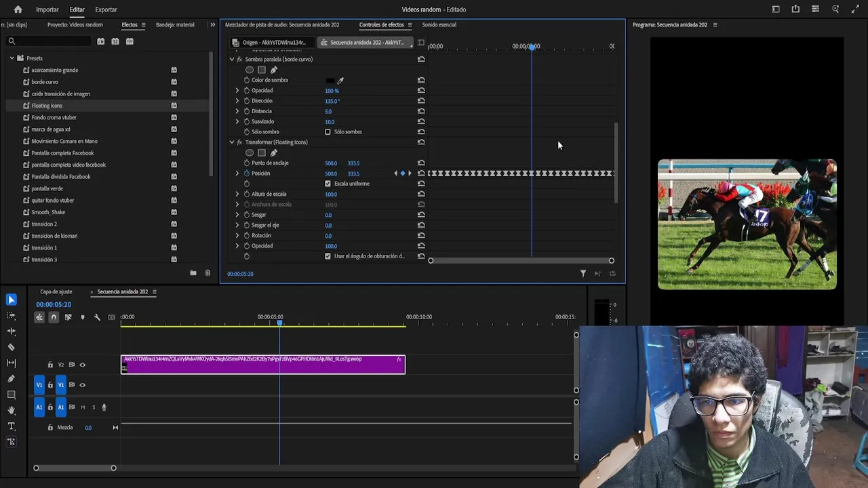The image size is (868, 488).
Task: Select the Rectangle tool
Action: [x=11, y=394]
